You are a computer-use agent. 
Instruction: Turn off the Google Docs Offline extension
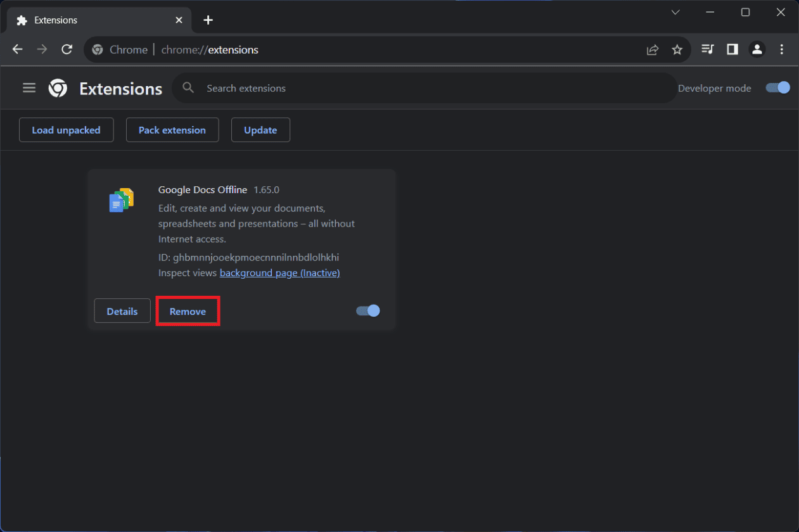point(368,310)
